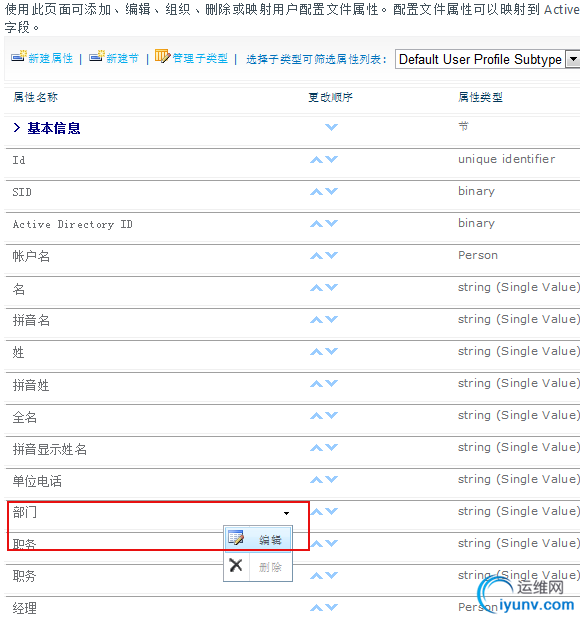Expand the 基本信息 section chevron
Viewport: 580px width, 621px height.
tap(17, 128)
